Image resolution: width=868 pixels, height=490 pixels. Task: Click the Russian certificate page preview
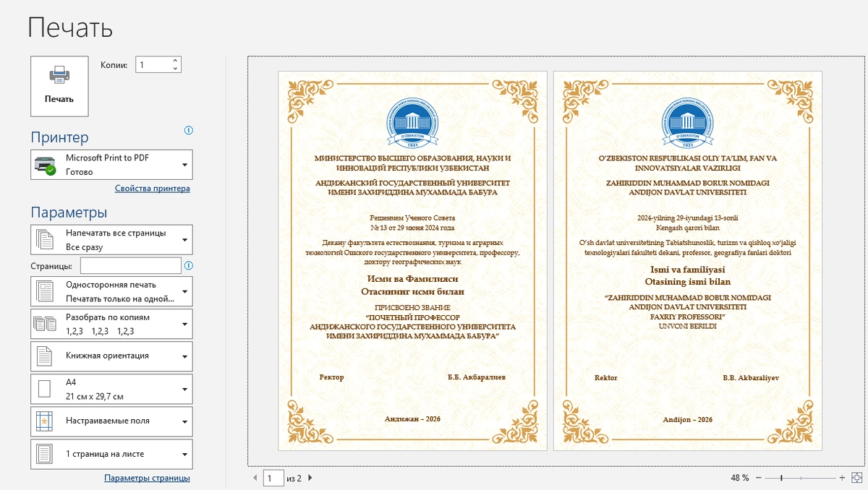pos(412,260)
